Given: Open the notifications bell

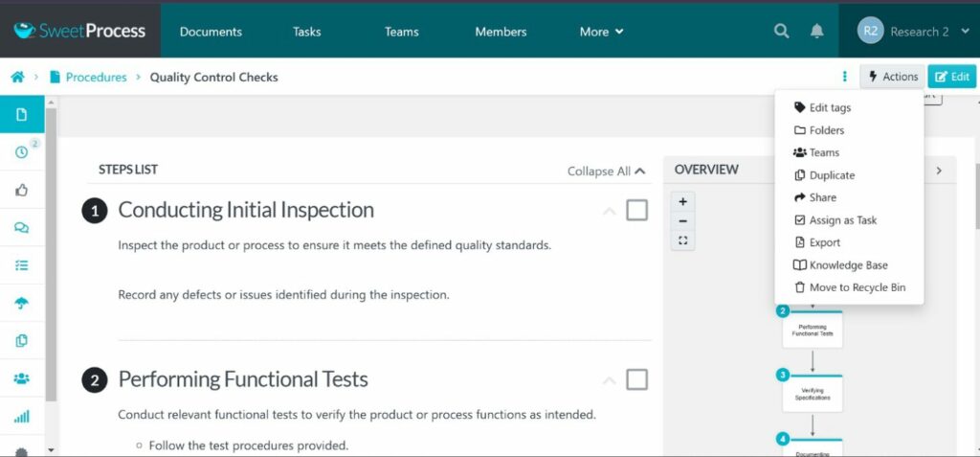Looking at the screenshot, I should [816, 32].
